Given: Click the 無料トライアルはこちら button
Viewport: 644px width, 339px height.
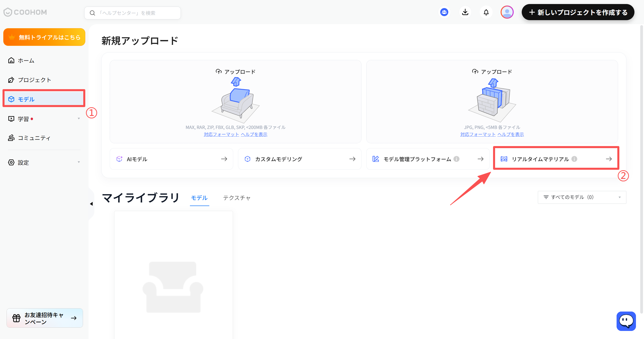Looking at the screenshot, I should pyautogui.click(x=44, y=37).
